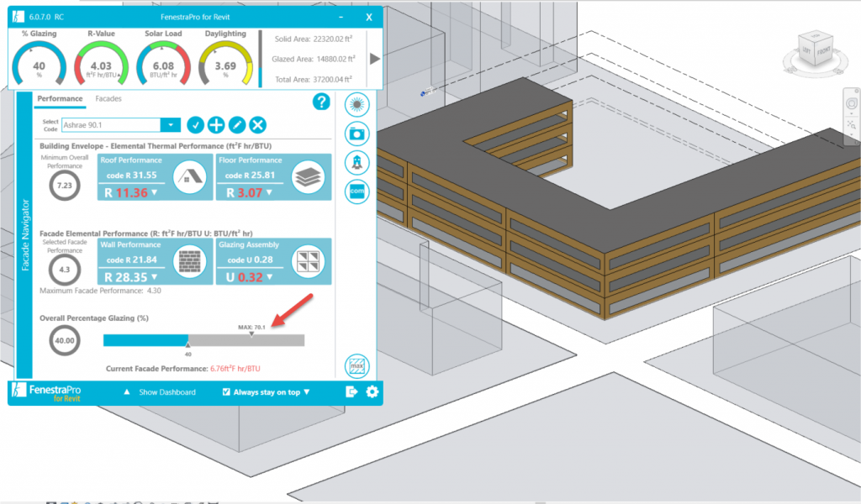Viewport: 861px width, 504px height.
Task: Toggle the Always stay on top checkbox
Action: point(226,391)
